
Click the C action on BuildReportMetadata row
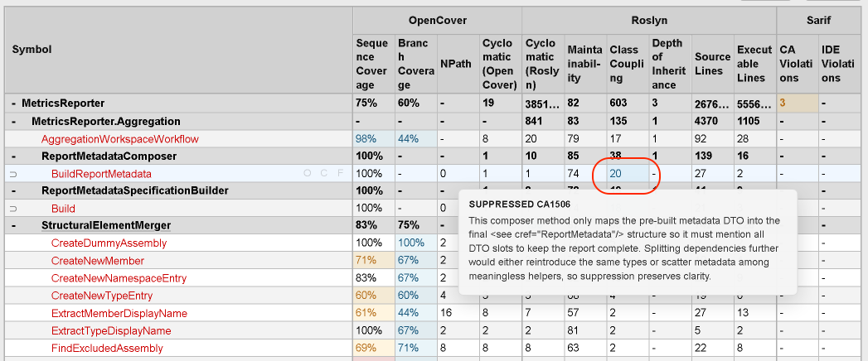(325, 174)
